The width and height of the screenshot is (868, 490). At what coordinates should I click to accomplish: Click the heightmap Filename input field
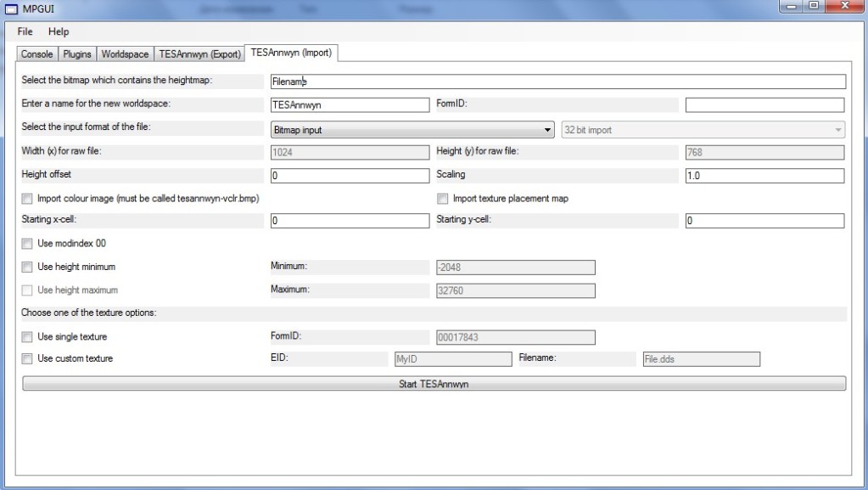point(558,82)
